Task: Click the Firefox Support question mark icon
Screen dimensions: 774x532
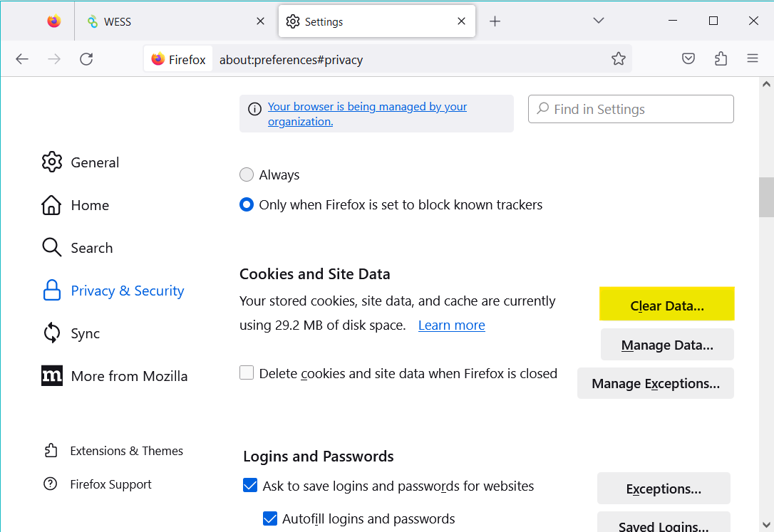Action: 51,484
